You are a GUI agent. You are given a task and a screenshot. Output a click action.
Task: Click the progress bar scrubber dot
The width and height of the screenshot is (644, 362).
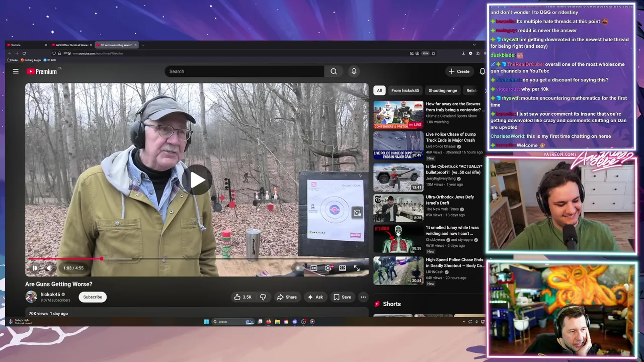click(101, 259)
